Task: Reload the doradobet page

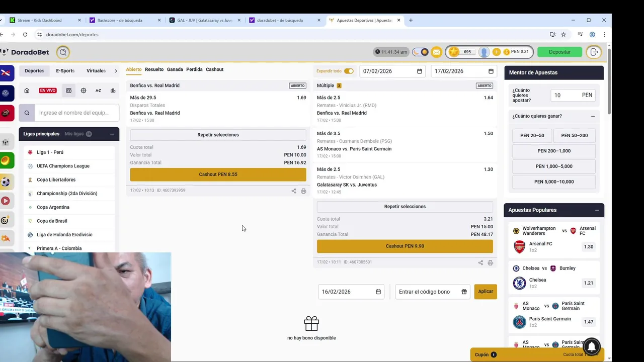Action: (25, 35)
